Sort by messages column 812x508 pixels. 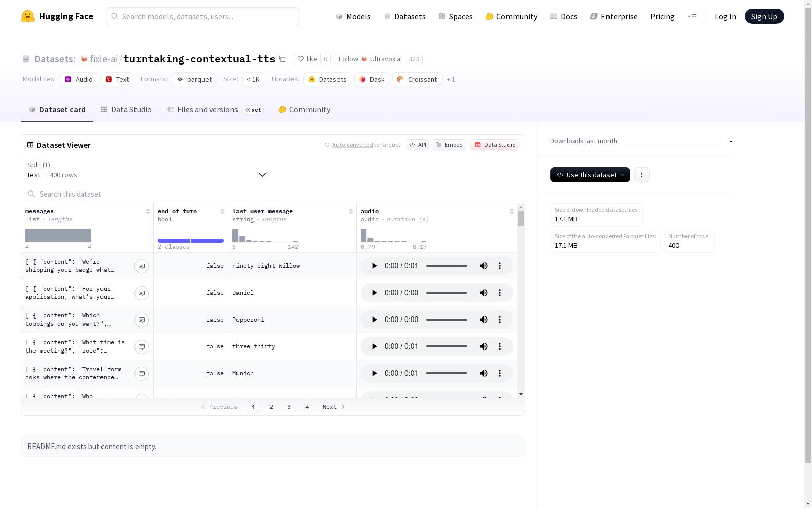pyautogui.click(x=148, y=211)
